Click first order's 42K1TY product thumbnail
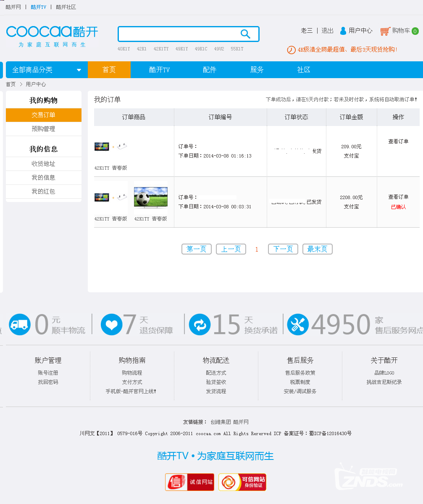 point(111,147)
